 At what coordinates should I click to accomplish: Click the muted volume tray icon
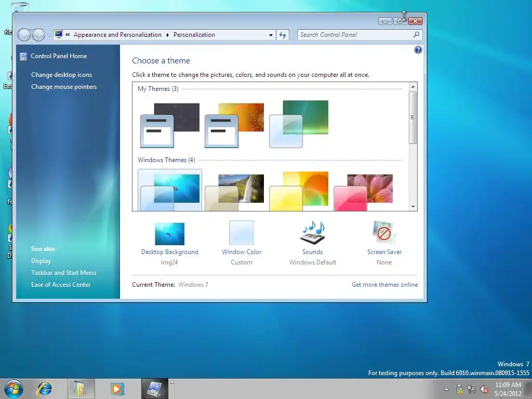(x=484, y=390)
